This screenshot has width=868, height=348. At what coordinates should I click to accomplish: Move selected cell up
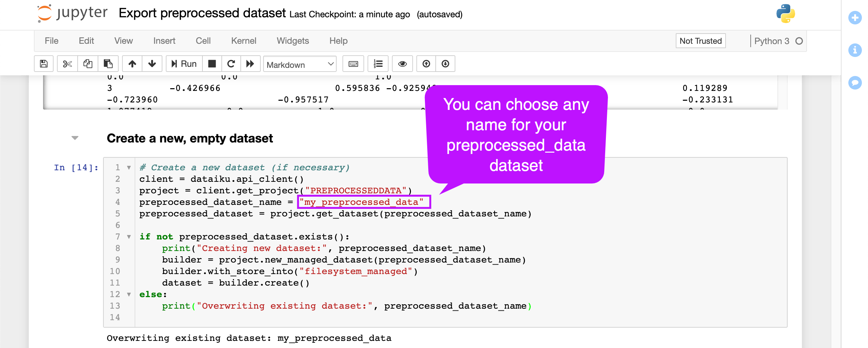[132, 64]
